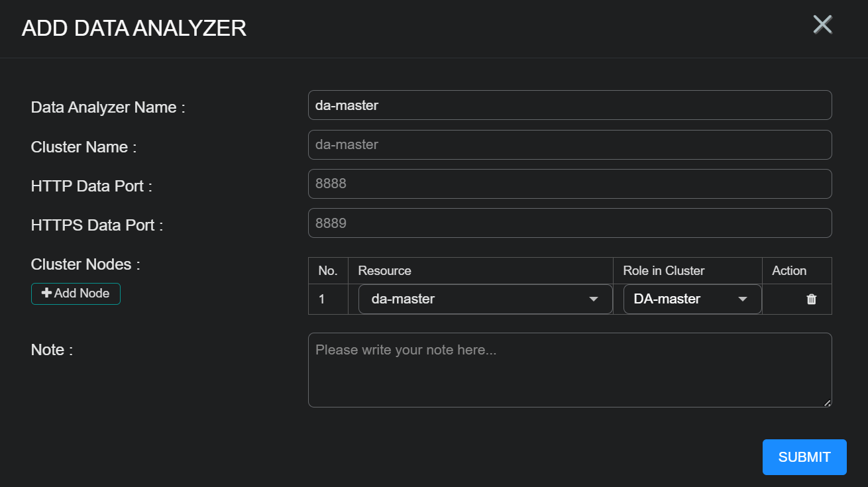Grab the Note textarea resize handle
The width and height of the screenshot is (868, 487).
coord(828,403)
